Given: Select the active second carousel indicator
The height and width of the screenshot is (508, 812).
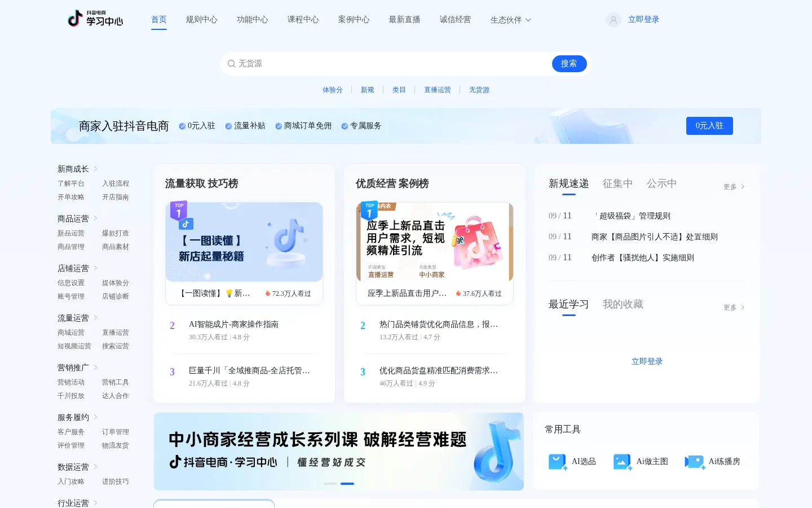Looking at the screenshot, I should point(347,484).
